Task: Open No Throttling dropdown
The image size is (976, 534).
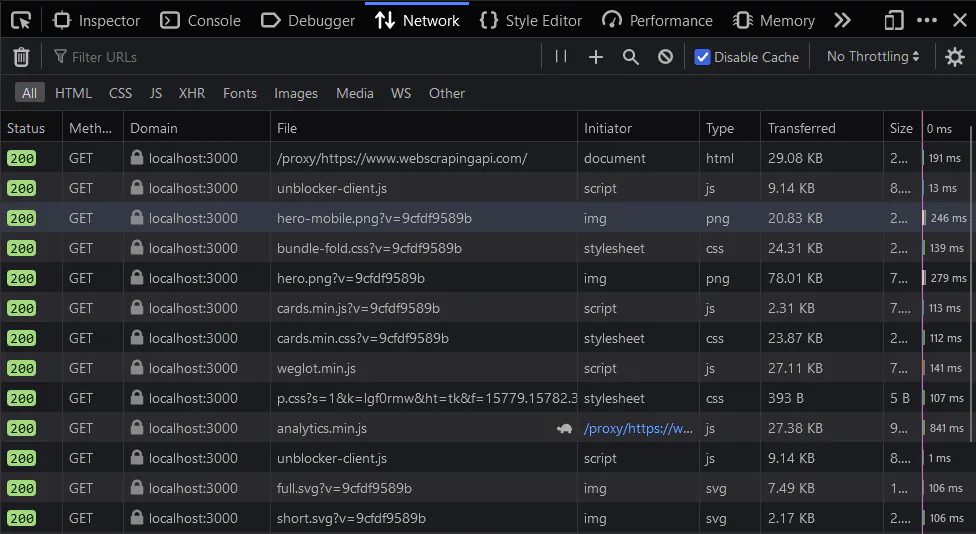Action: point(873,57)
